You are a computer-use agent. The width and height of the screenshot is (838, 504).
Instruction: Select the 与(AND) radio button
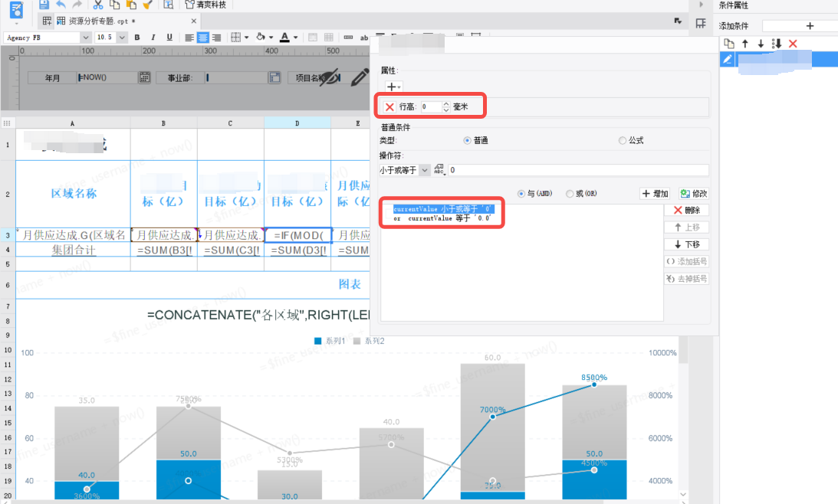pyautogui.click(x=521, y=193)
